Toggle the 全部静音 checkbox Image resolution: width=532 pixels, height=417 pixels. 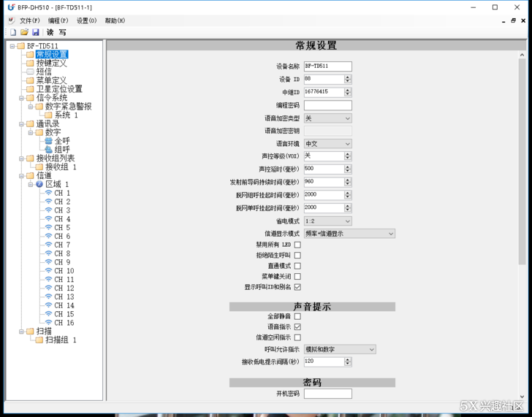click(297, 316)
